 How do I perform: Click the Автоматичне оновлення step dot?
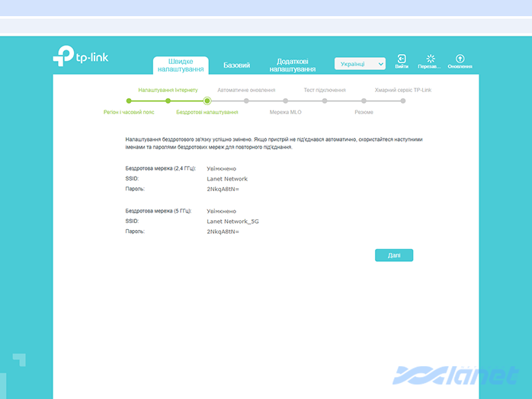246,101
